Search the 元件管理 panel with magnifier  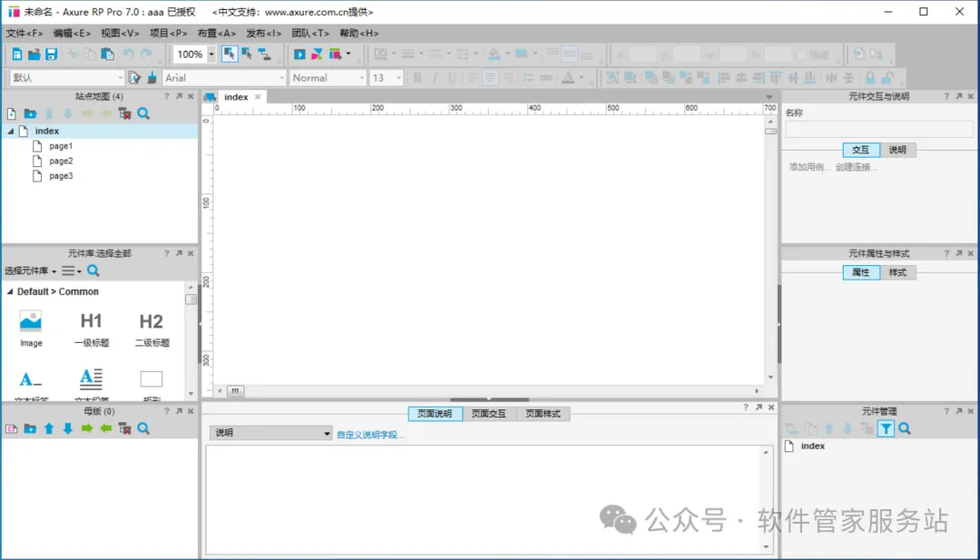(x=905, y=428)
